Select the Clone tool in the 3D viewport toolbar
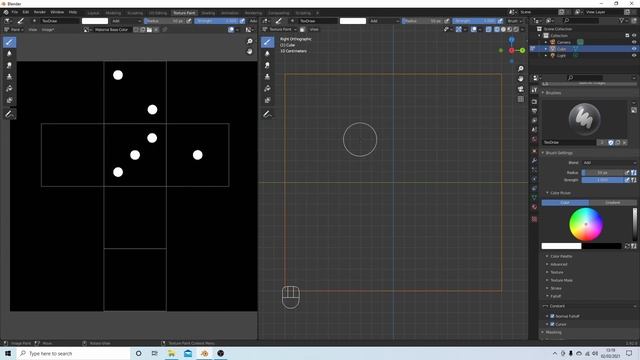This screenshot has width=640, height=360. coord(267,77)
